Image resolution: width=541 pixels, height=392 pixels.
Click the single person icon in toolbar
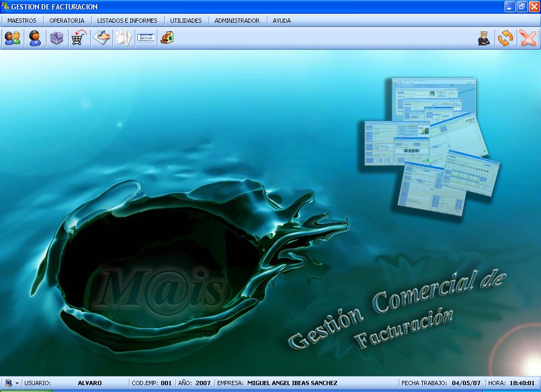(35, 39)
